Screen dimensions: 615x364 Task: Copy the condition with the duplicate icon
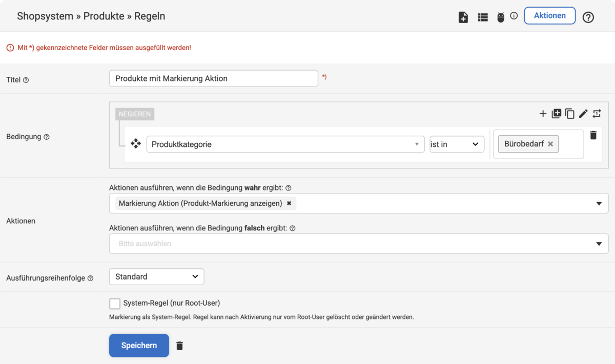(x=569, y=114)
